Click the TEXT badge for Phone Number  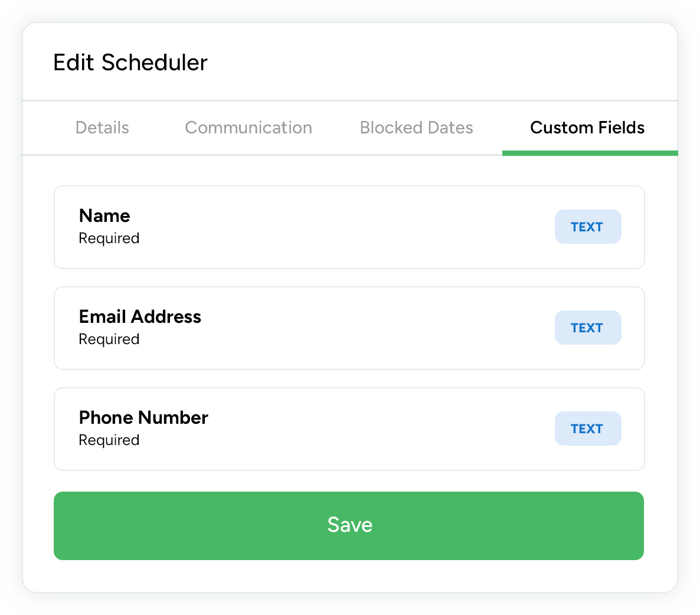587,428
